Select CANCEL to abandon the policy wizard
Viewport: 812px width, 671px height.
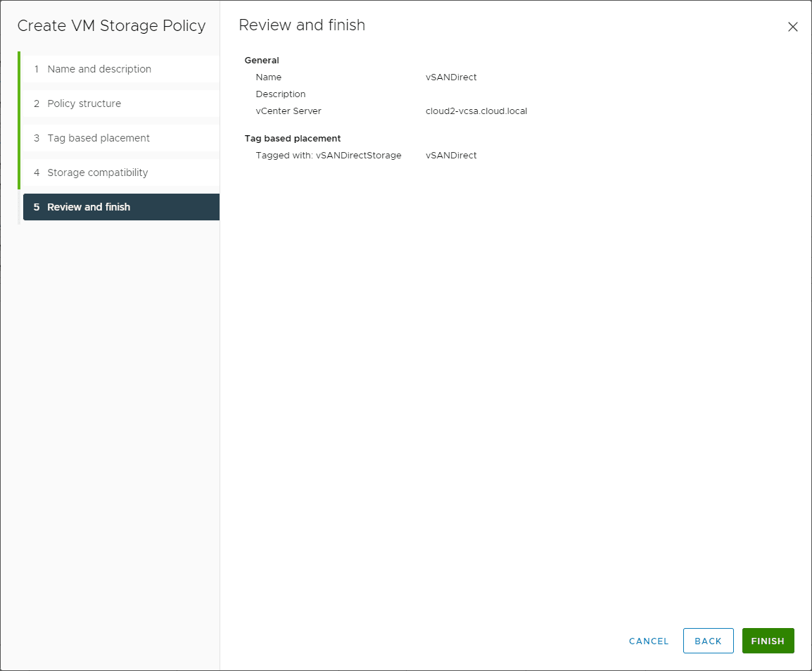[648, 641]
